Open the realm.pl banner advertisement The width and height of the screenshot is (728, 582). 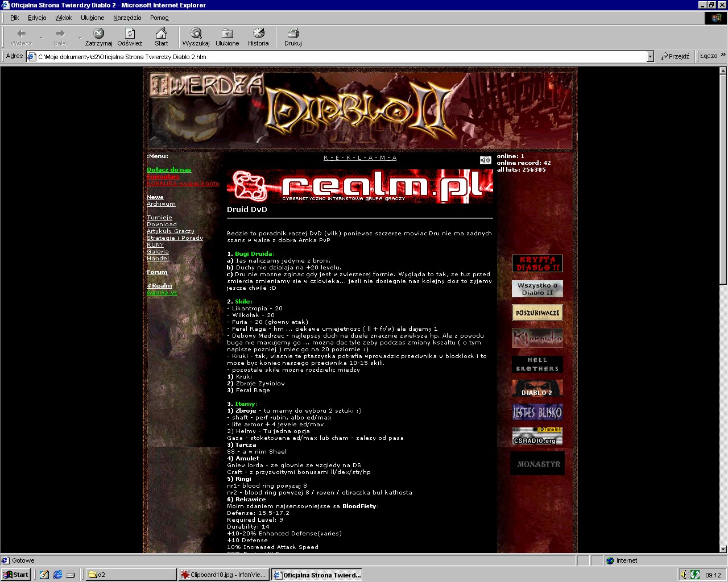(359, 186)
